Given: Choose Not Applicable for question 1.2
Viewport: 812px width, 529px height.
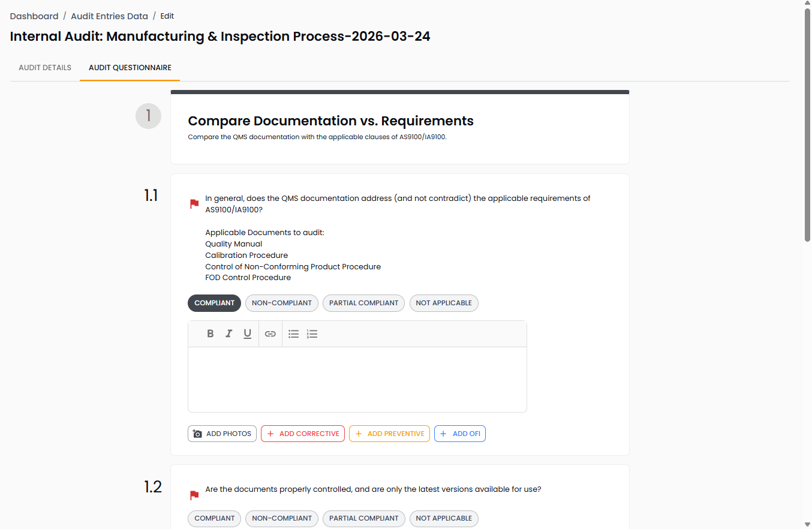Looking at the screenshot, I should click(444, 518).
